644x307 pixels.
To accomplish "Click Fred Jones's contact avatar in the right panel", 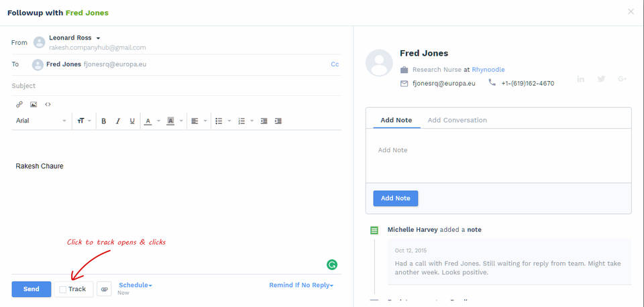I will 379,63.
